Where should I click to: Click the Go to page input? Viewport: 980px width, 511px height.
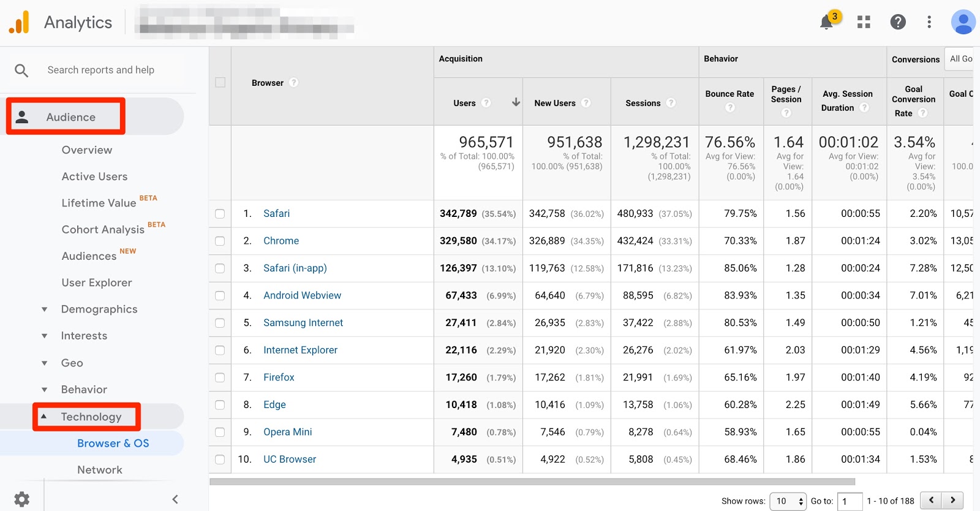[850, 501]
